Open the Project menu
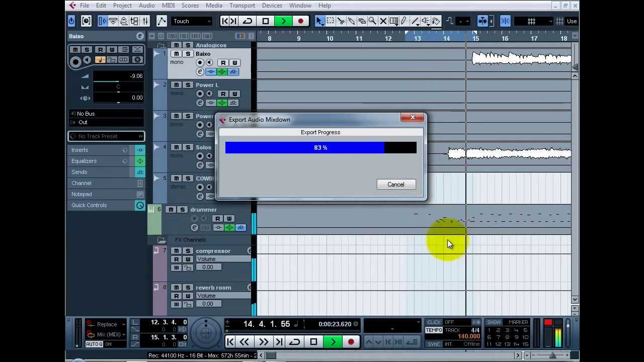 coord(122,6)
